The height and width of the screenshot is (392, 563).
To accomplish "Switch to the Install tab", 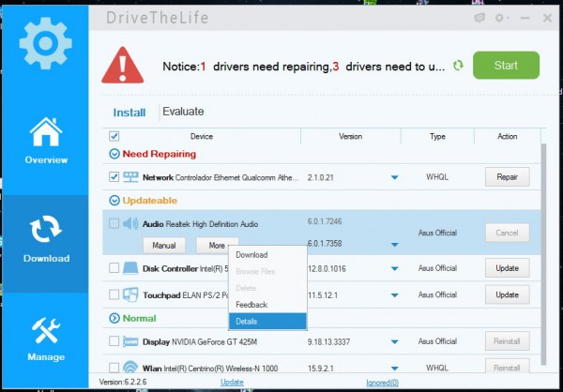I will (x=129, y=113).
